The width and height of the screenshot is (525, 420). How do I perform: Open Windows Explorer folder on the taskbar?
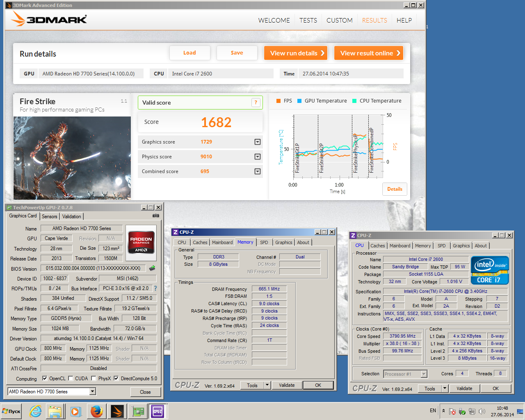tap(55, 411)
